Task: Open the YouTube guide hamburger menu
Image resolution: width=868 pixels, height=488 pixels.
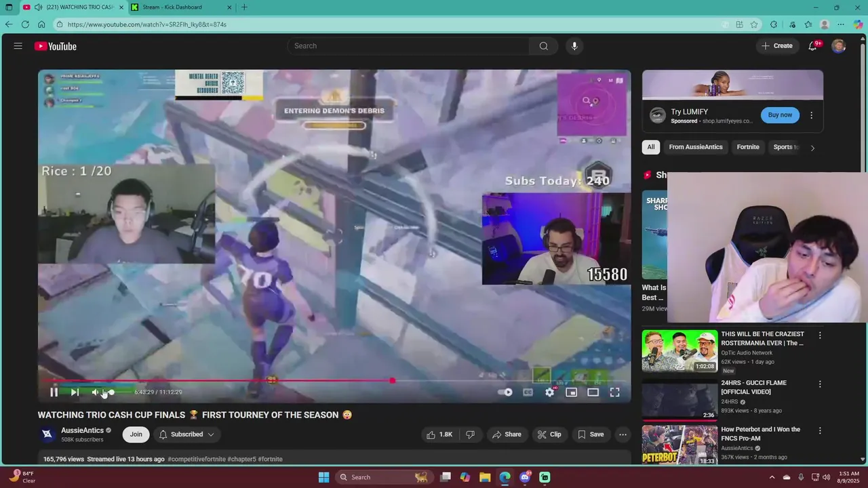Action: tap(18, 46)
